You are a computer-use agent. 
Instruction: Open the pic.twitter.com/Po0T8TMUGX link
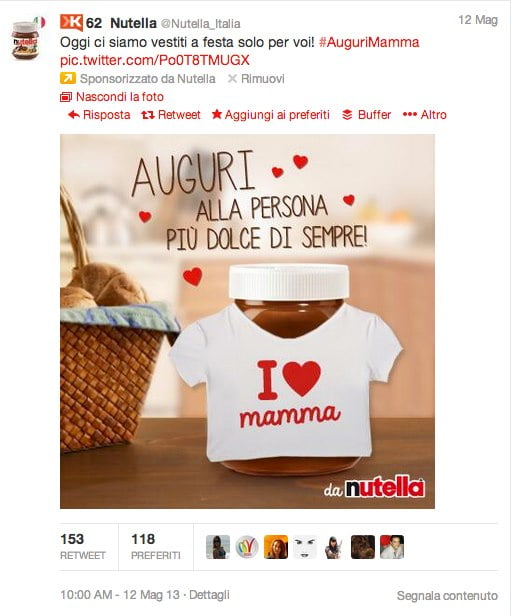(x=155, y=60)
